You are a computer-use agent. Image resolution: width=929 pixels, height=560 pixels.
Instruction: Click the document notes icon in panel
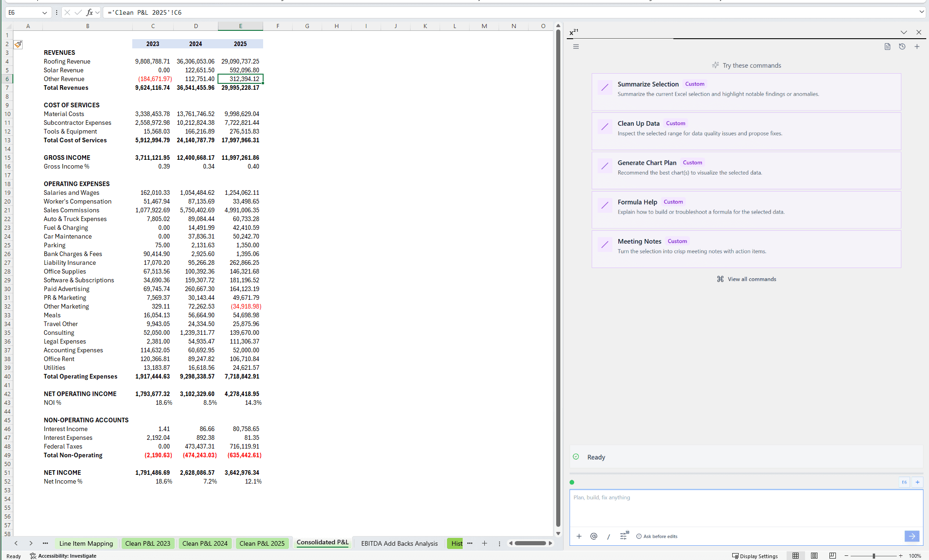tap(887, 47)
